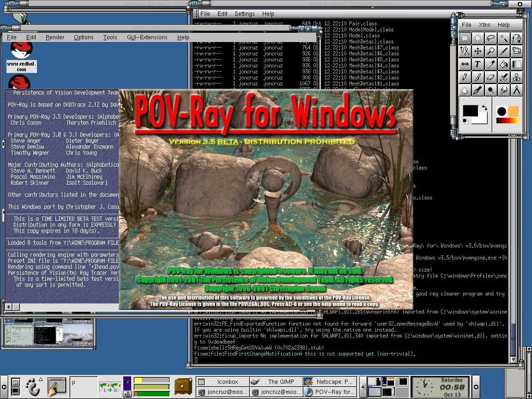Open the GNOME foot main menu
Screen dimensions: 532x399
[x=32, y=385]
